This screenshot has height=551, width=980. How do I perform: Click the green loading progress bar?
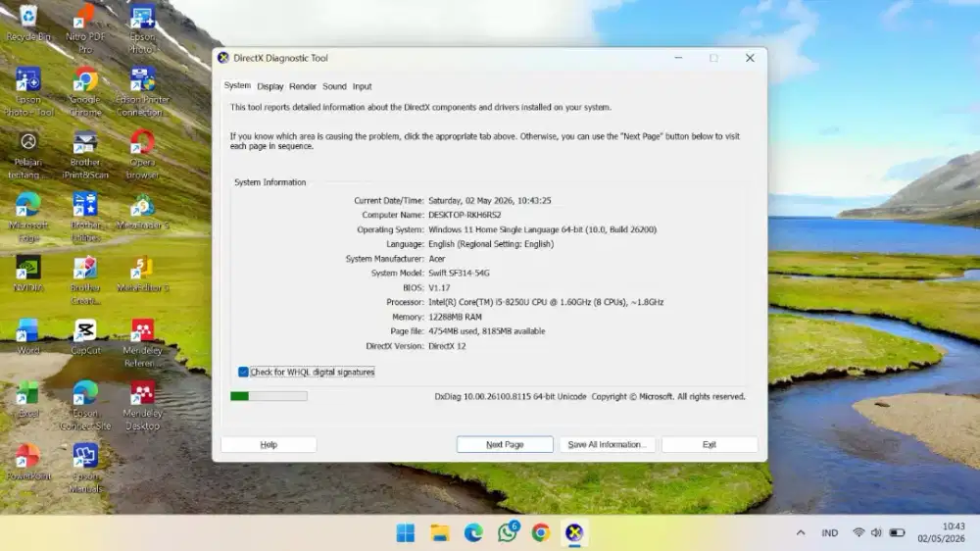click(269, 396)
